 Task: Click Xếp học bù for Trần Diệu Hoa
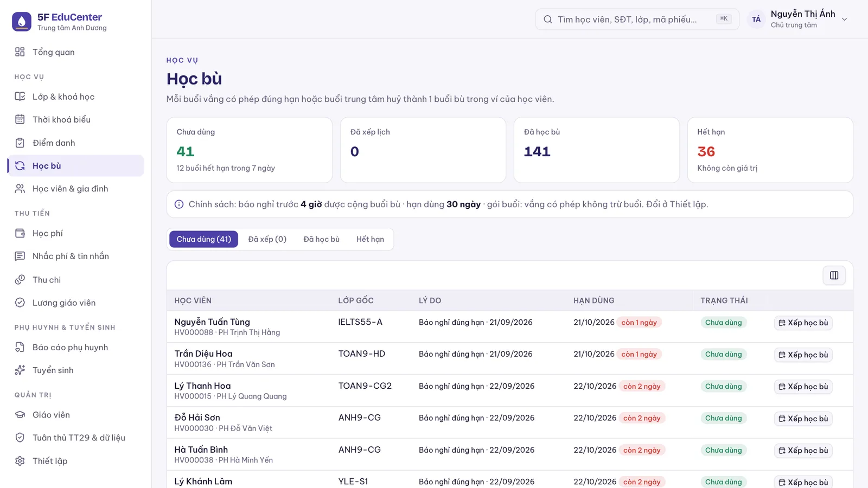tap(803, 355)
